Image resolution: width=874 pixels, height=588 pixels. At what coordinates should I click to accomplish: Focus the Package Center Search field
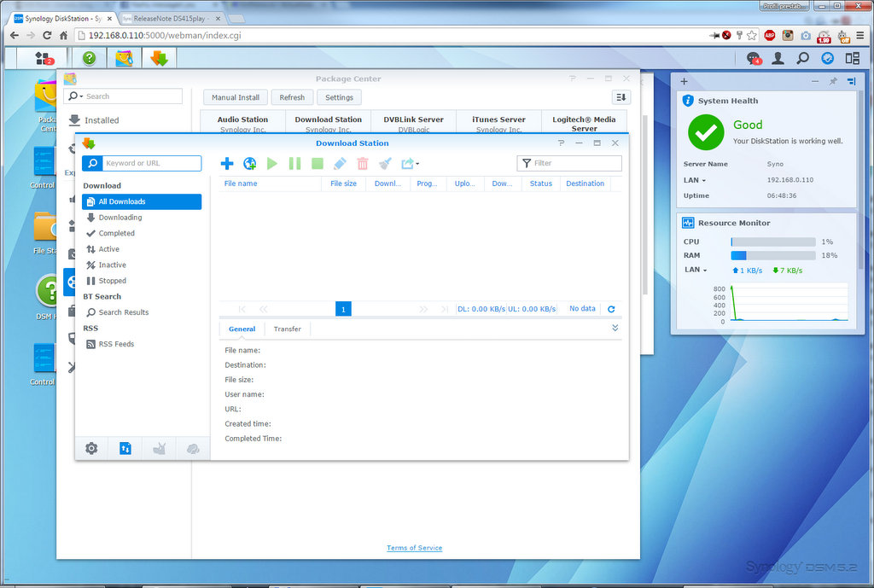point(123,96)
